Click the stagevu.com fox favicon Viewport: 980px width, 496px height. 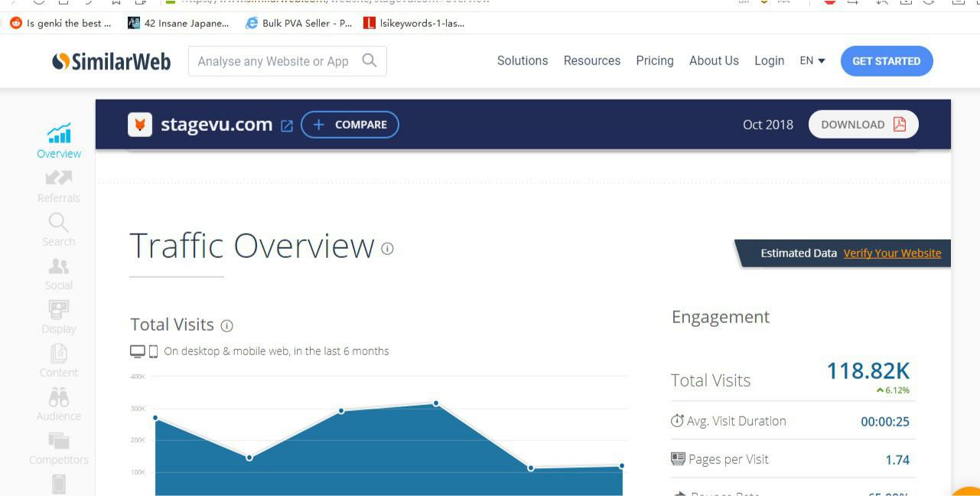point(140,124)
